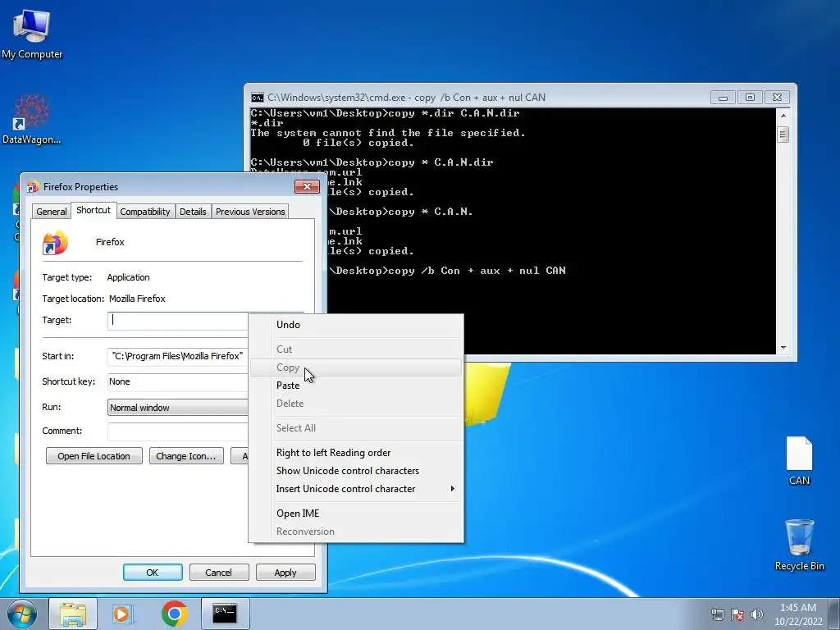
Task: Click the Firefox Properties title bar icon
Action: [32, 186]
